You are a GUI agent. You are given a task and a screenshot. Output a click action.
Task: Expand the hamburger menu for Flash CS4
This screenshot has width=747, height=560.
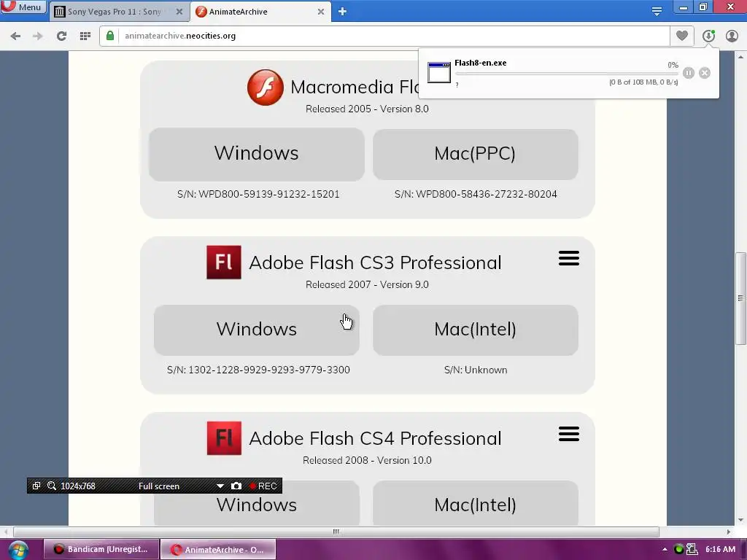click(x=569, y=434)
